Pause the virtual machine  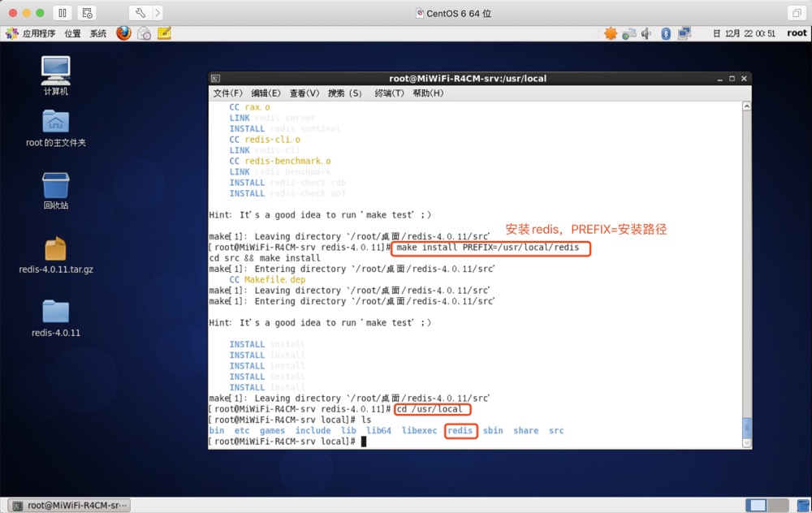coord(63,13)
